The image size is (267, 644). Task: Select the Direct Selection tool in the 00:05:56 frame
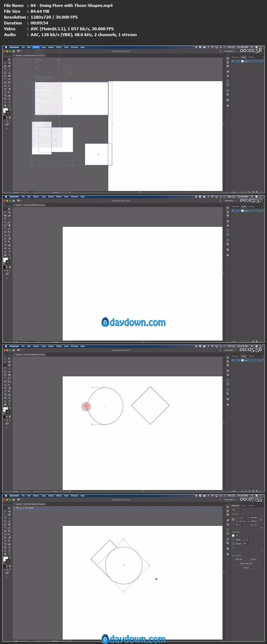tap(9, 358)
